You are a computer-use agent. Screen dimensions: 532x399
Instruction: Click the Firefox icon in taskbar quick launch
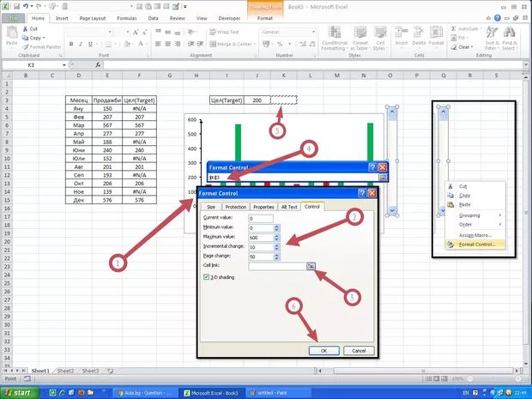pos(82,393)
